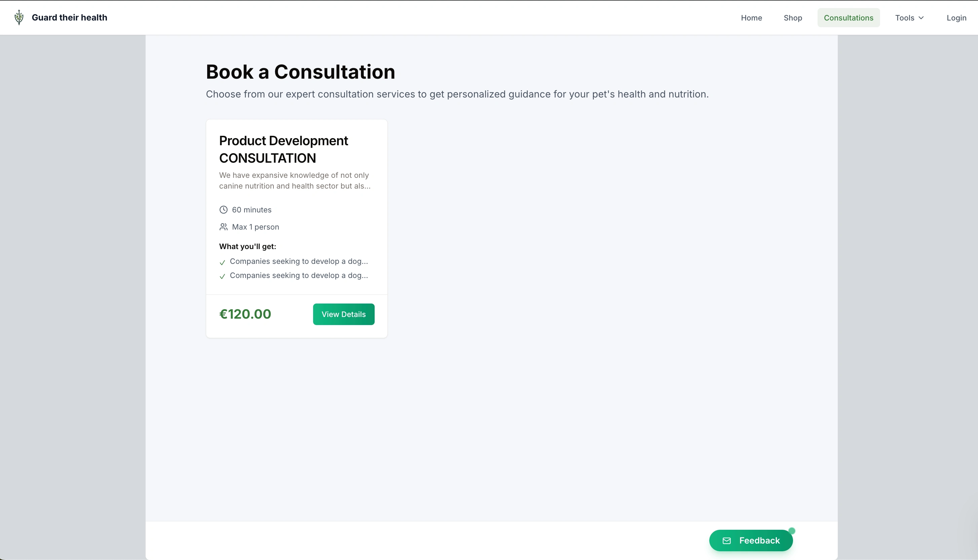Click the first green checkmark icon
This screenshot has width=978, height=560.
222,263
